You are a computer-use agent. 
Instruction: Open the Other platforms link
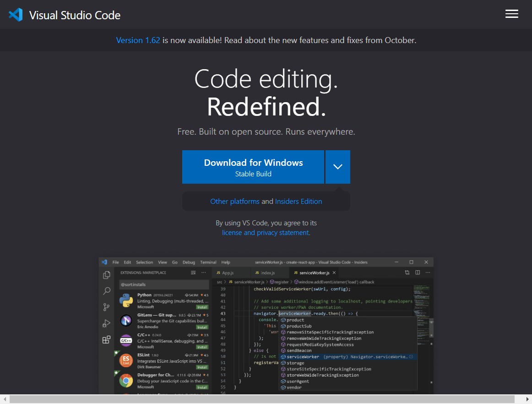235,202
